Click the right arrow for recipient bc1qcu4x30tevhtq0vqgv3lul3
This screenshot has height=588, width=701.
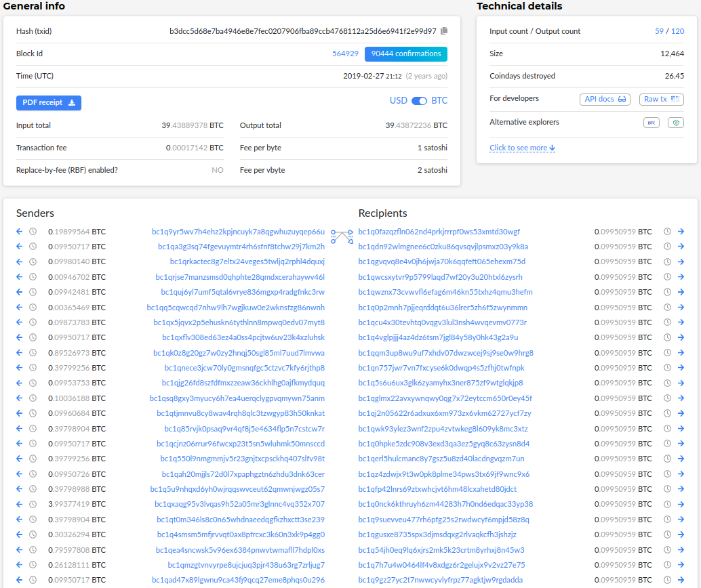coord(681,322)
